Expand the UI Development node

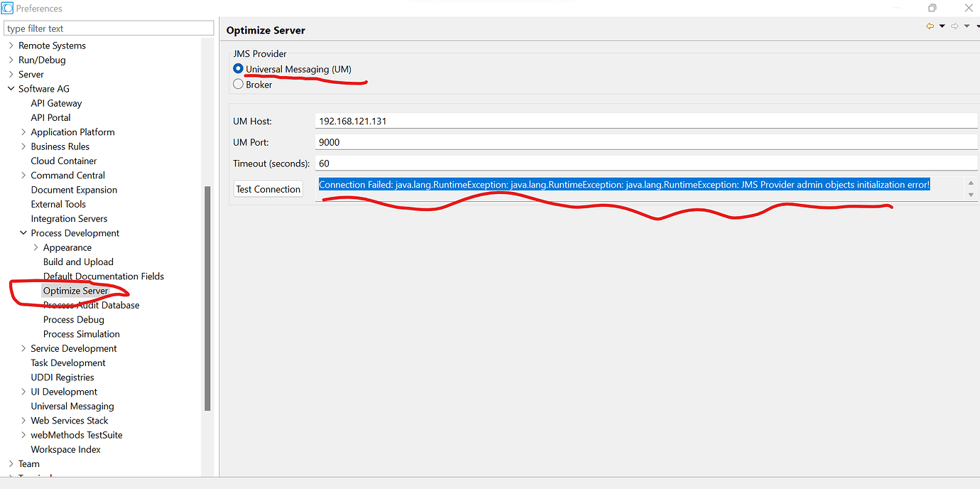[23, 392]
